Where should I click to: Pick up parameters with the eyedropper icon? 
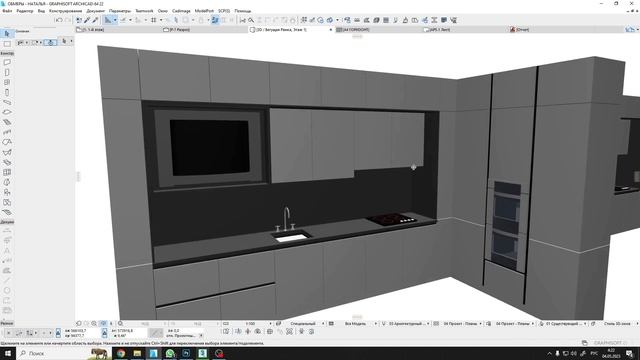point(87,20)
